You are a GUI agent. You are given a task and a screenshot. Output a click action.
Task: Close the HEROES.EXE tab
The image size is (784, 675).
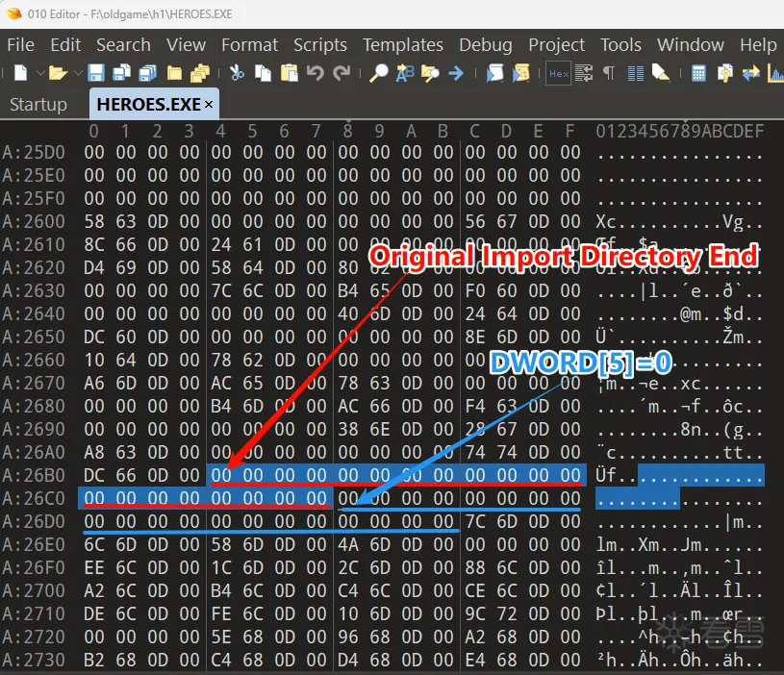209,104
